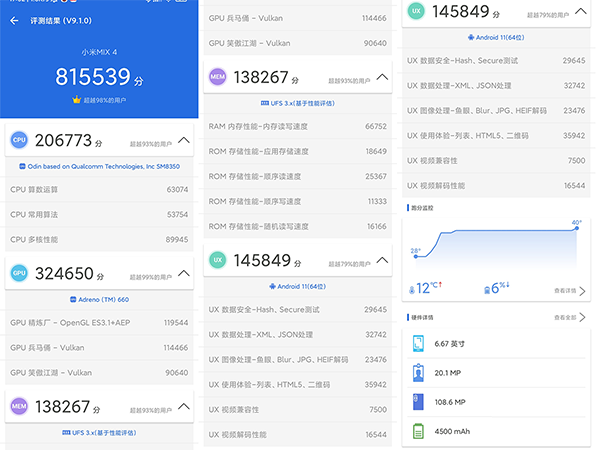This screenshot has height=450, width=600.
Task: Select the CPU 多核性能 score row
Action: 98,239
